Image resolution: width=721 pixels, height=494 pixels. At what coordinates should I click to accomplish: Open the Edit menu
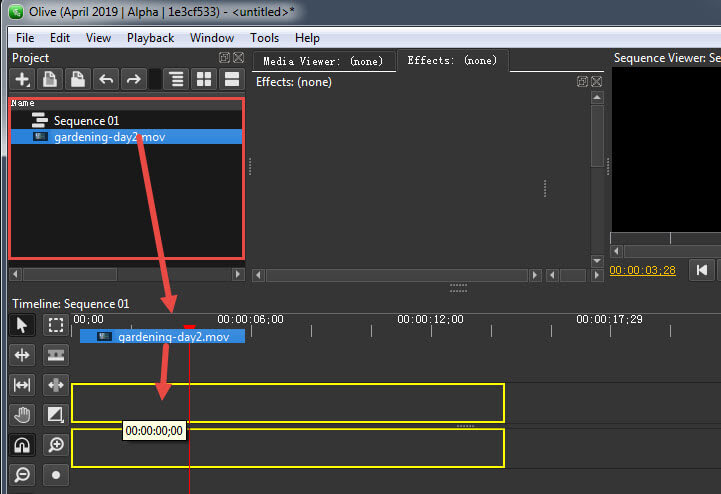tap(60, 38)
